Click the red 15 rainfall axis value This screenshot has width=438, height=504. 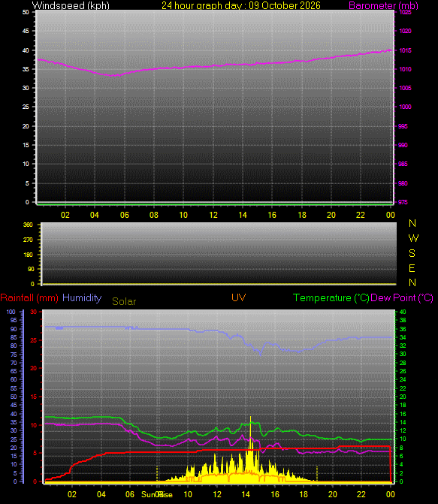click(x=34, y=397)
